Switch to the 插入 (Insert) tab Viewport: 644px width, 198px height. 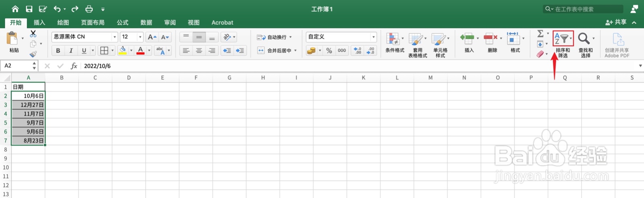tap(39, 23)
